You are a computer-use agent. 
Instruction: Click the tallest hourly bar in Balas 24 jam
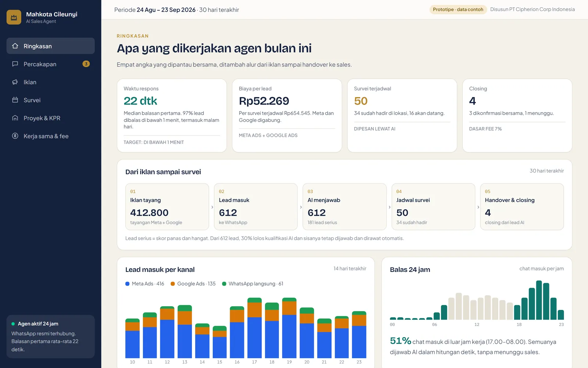[x=539, y=300]
